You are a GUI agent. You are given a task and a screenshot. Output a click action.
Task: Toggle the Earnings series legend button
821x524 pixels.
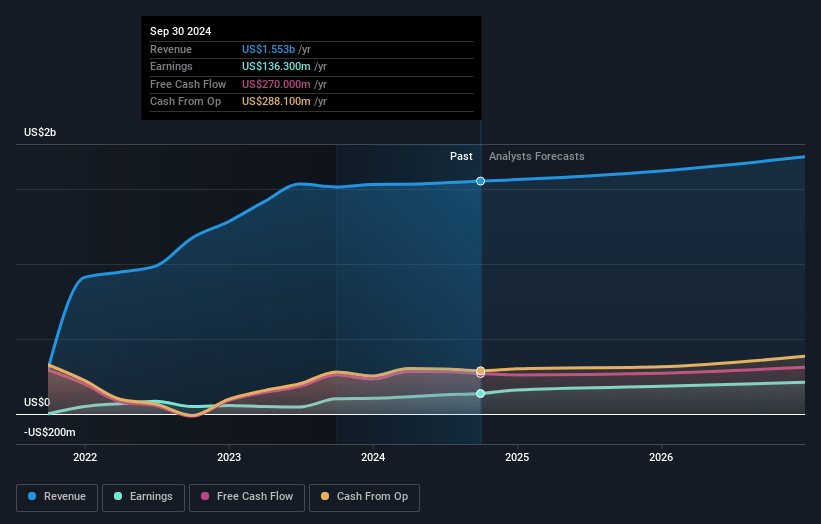(x=143, y=497)
